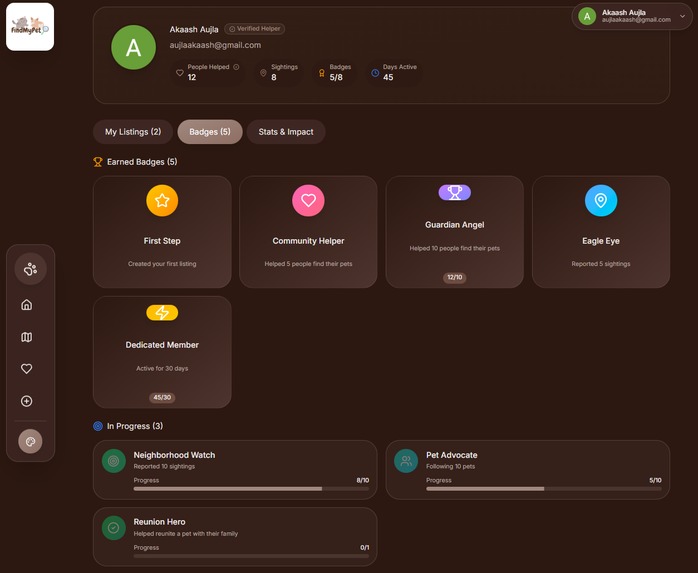Click the Pet Advocate people icon

[x=406, y=461]
